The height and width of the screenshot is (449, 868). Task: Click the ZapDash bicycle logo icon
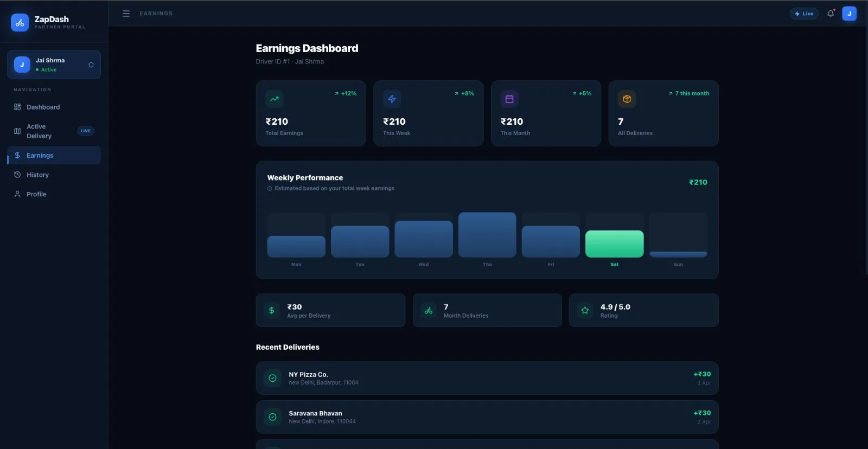tap(20, 23)
